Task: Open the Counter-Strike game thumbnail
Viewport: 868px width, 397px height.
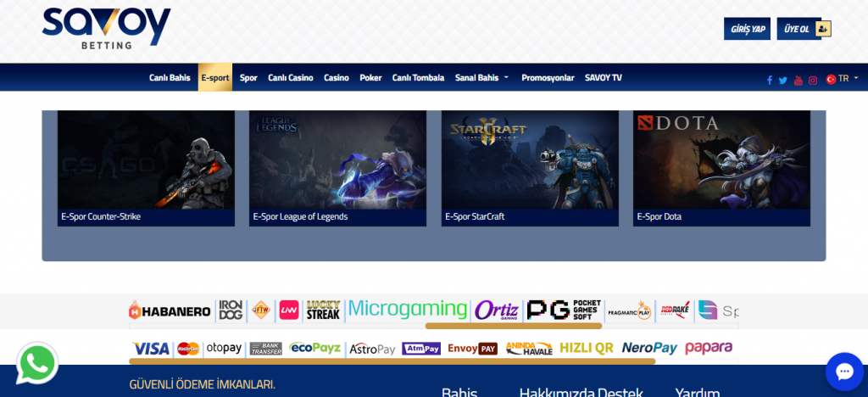Action: 146,159
